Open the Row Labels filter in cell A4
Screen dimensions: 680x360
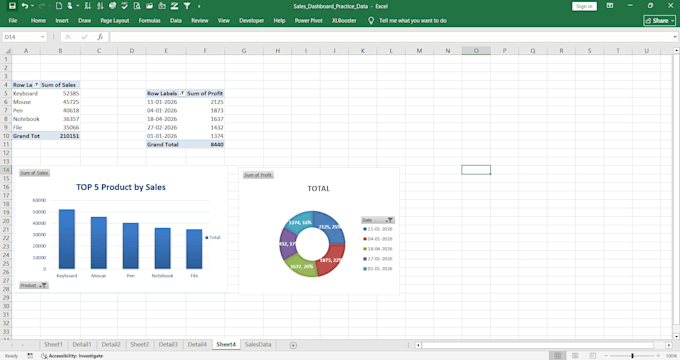(x=36, y=85)
